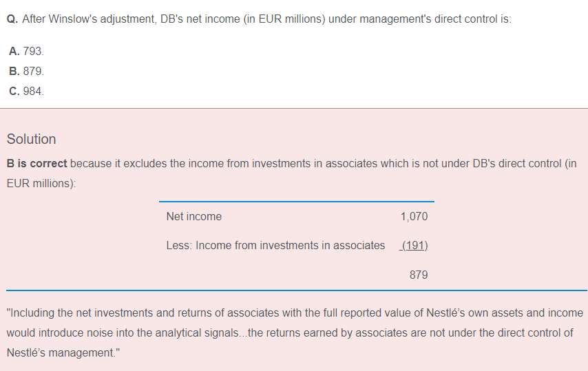Click the 1,070 net income value
Screen dimensions: 588x371
pyautogui.click(x=414, y=216)
